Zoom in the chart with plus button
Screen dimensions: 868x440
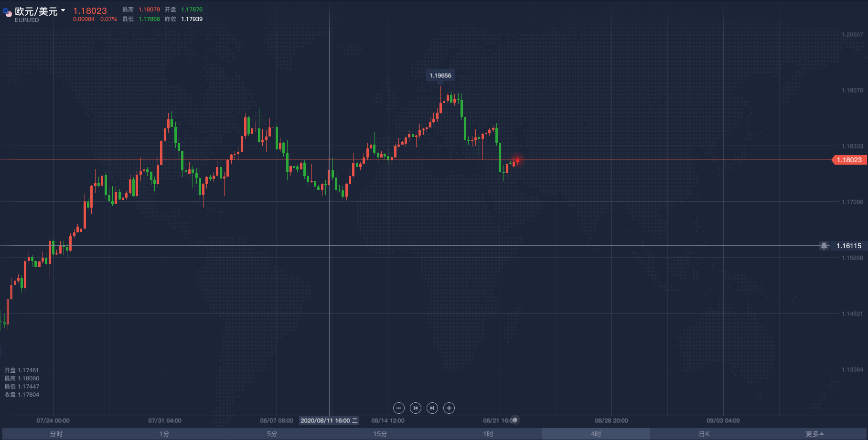click(449, 408)
